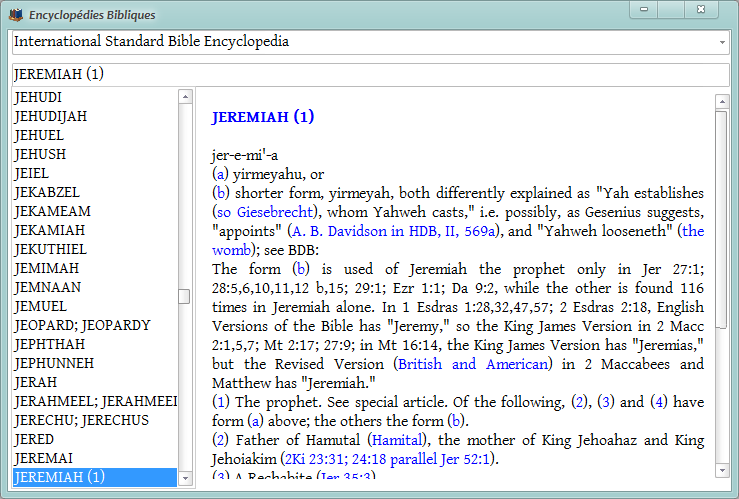This screenshot has height=499, width=739.
Task: Select JEHUSH in the entry list
Action: click(x=95, y=154)
